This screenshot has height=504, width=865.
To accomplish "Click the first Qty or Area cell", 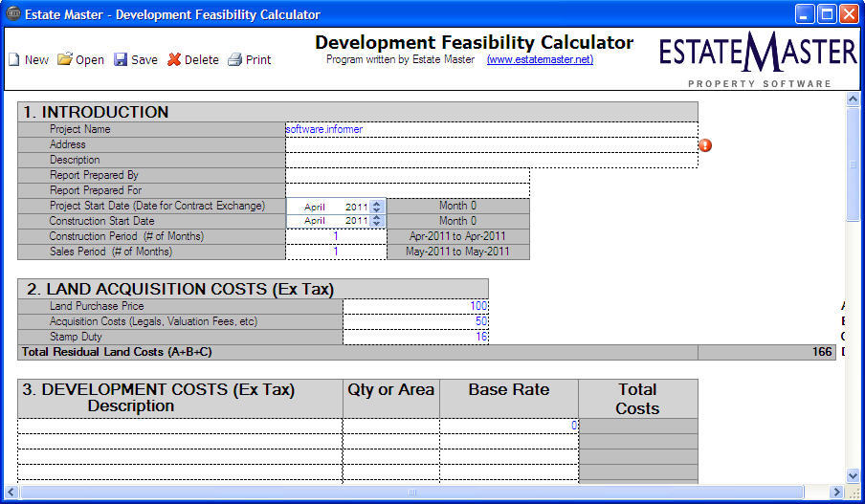I will [391, 426].
